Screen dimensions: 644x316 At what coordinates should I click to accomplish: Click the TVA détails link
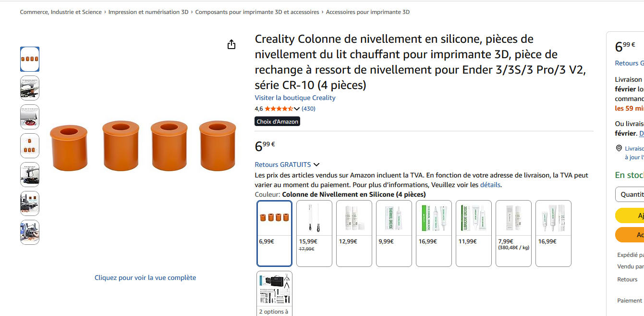(x=490, y=185)
